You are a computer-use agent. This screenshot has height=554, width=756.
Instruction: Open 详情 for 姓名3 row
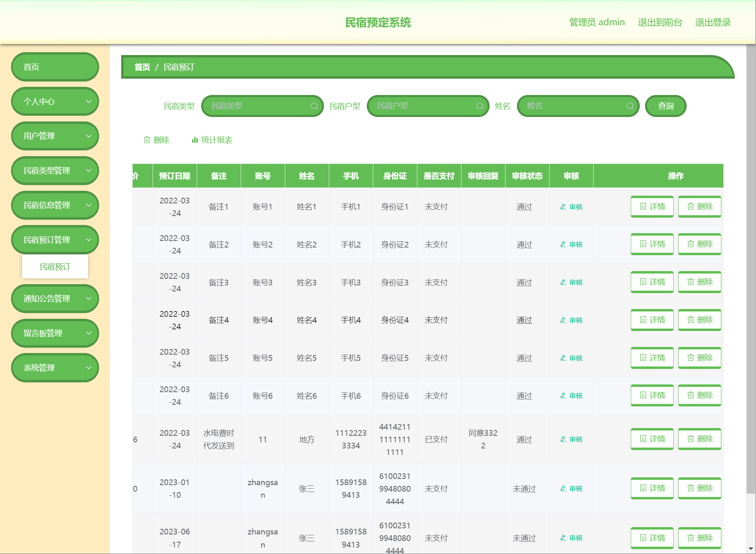[652, 282]
